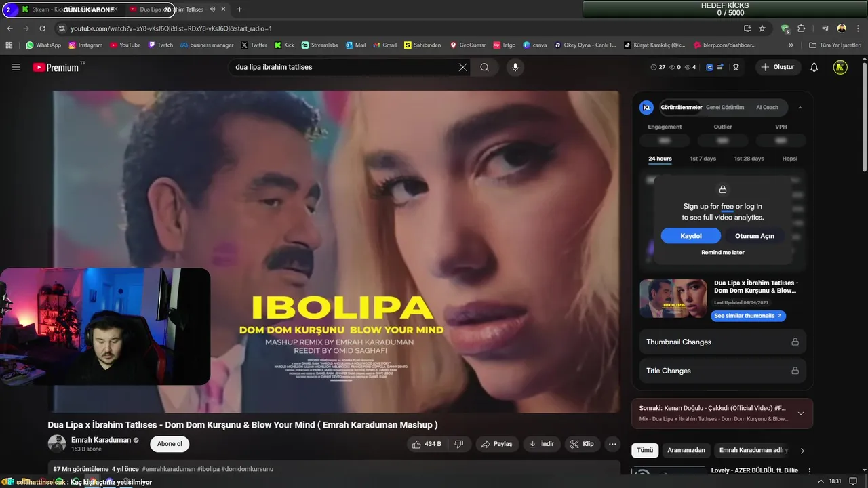Select the 24 hours range
The image size is (868, 488).
[660, 159]
